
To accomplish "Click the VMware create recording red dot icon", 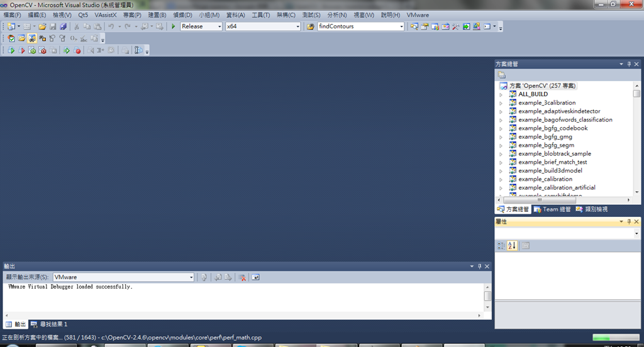I will 77,50.
